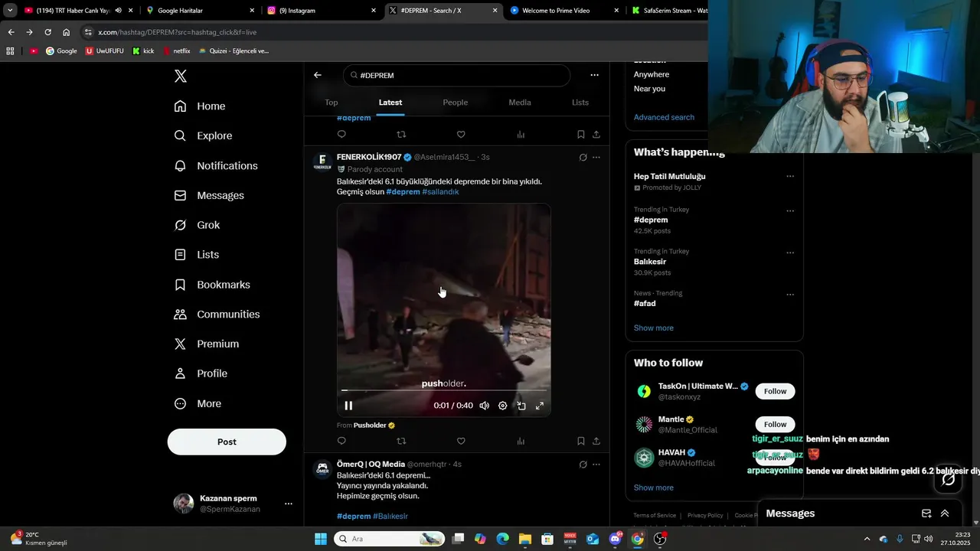Click Grok explain icon on FENERKOLİK1907 post
This screenshot has width=980, height=551.
tap(583, 157)
